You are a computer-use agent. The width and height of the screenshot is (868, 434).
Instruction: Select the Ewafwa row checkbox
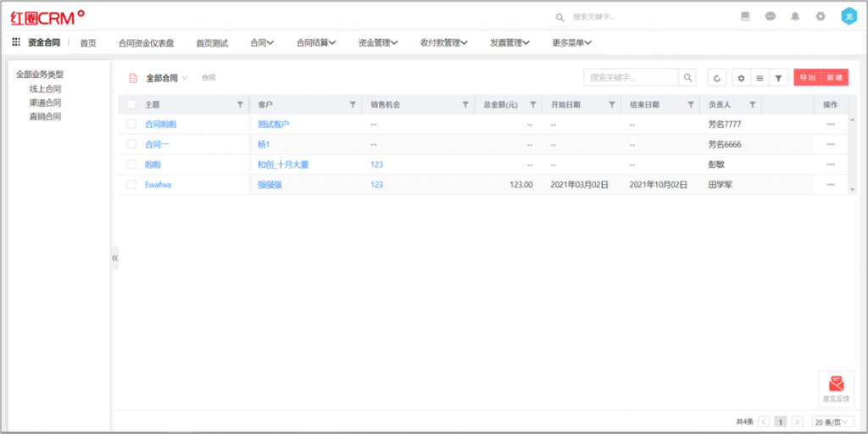pos(131,184)
